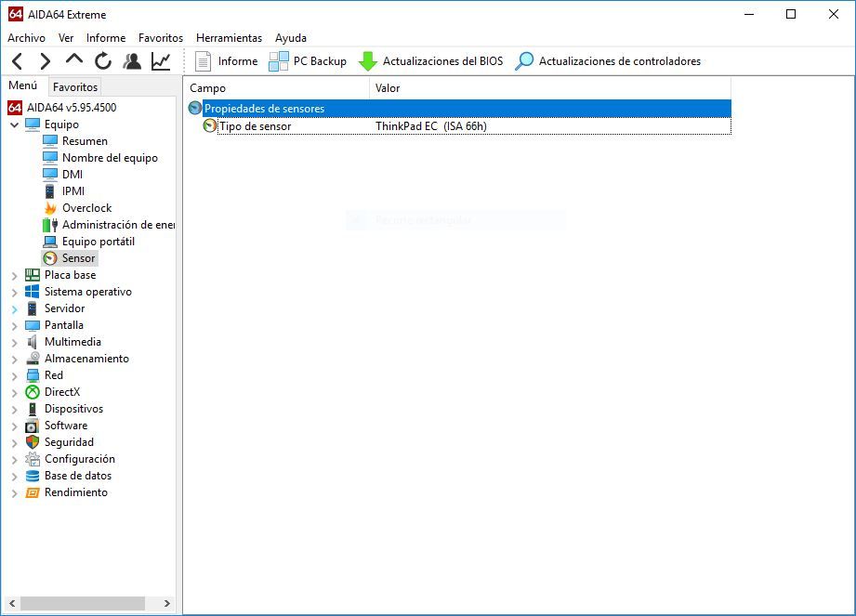
Task: Expand the Sistema operativo node
Action: point(15,293)
